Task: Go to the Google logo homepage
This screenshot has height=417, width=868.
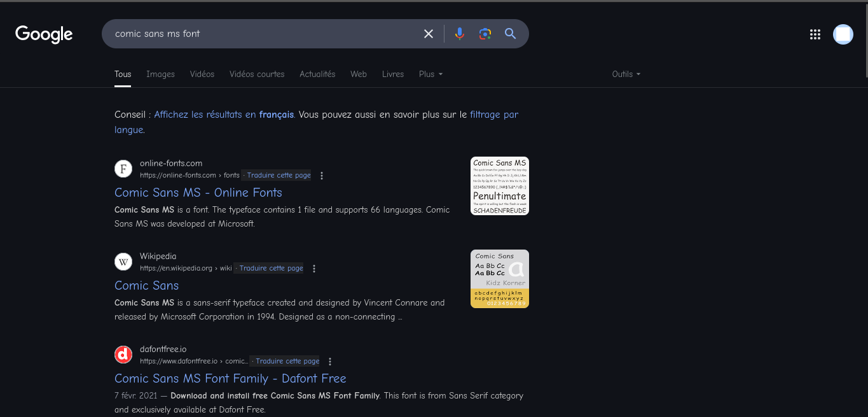Action: (x=44, y=34)
